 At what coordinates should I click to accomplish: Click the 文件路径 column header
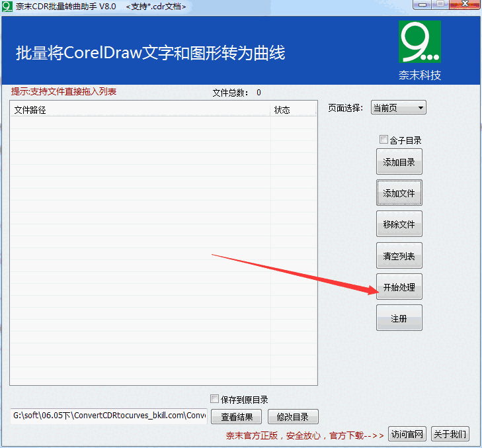click(140, 110)
